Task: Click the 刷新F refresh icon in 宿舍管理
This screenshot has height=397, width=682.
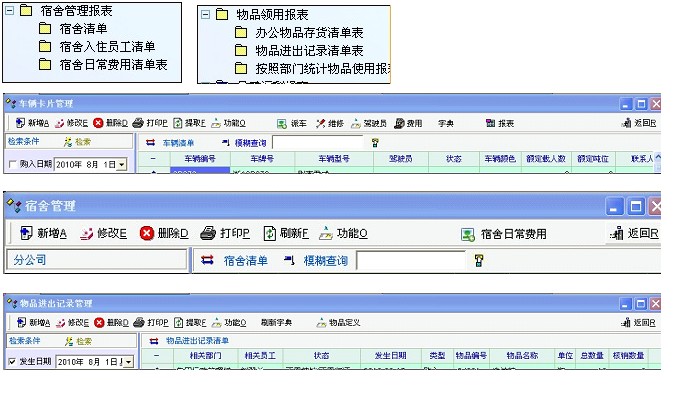Action: pos(270,234)
